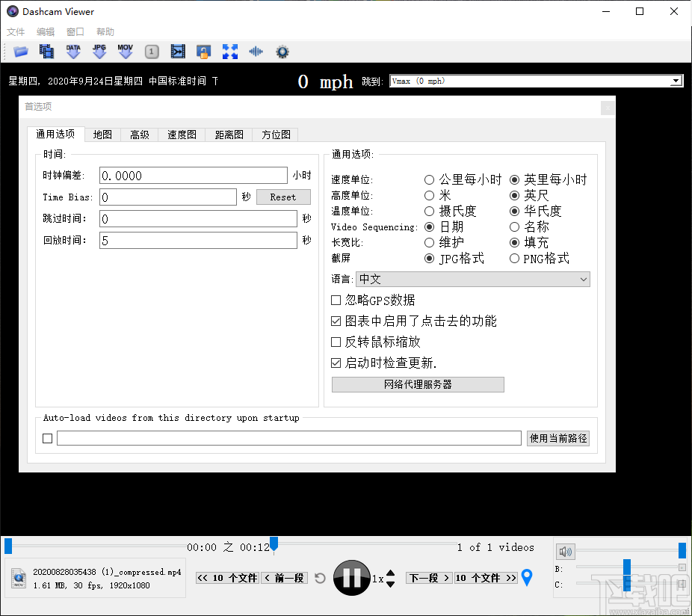Click the blue map pin beside playback controls

pos(528,577)
